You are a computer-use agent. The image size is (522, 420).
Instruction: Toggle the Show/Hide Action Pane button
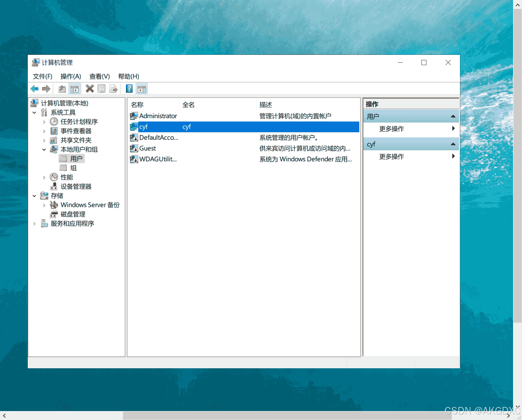click(x=141, y=89)
